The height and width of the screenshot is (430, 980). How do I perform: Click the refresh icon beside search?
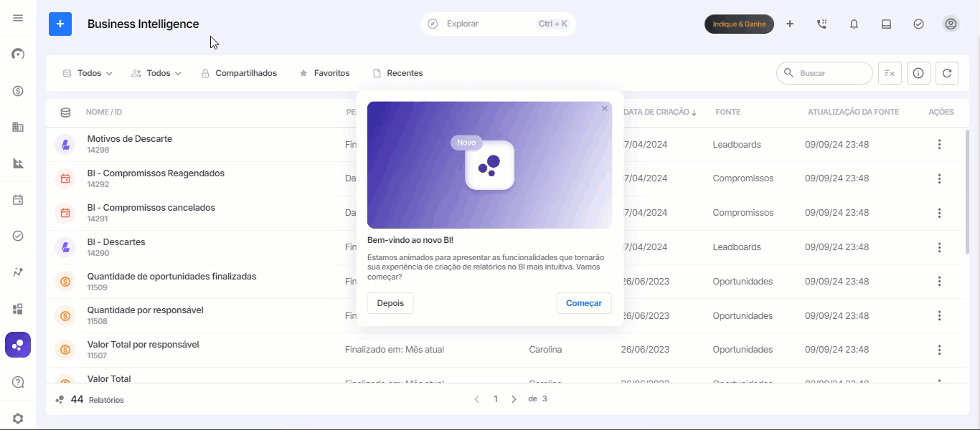coord(947,73)
